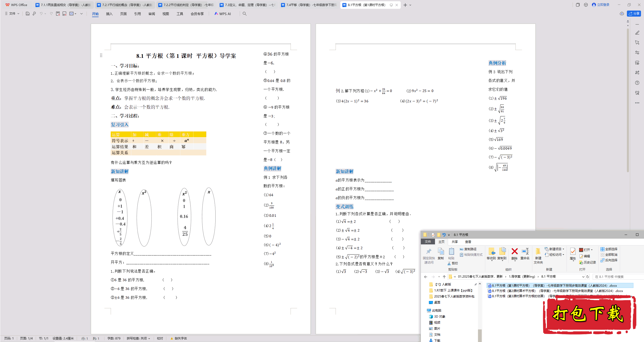Switch to Explorer Share (共享) tab

(x=455, y=242)
